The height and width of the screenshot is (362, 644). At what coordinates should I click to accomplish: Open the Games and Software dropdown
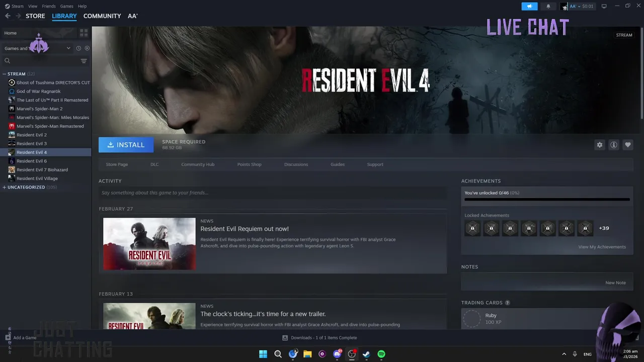[37, 48]
